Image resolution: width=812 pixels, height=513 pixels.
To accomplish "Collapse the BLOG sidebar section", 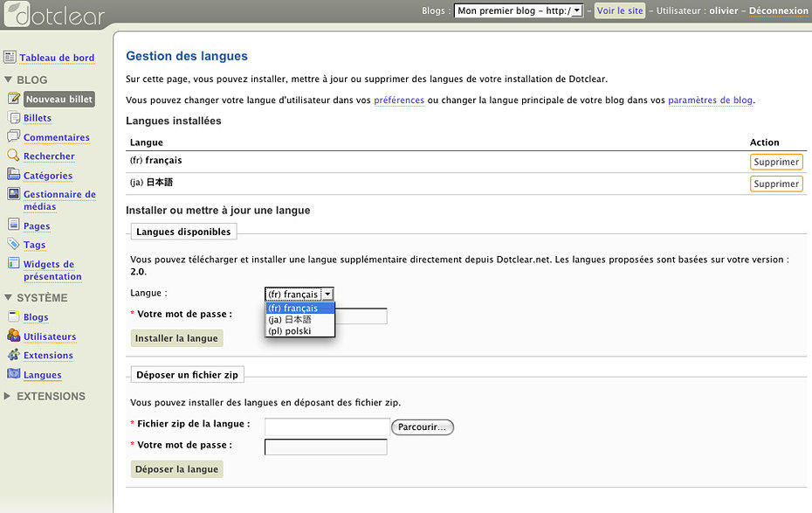I will 9,80.
